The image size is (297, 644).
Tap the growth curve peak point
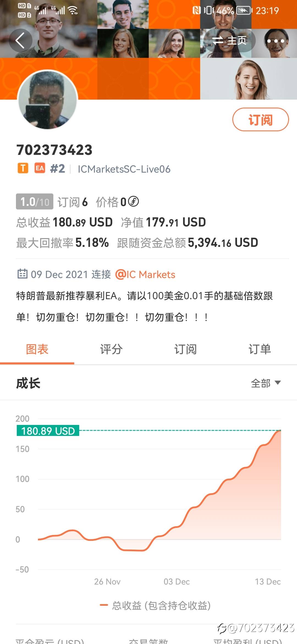(279, 430)
